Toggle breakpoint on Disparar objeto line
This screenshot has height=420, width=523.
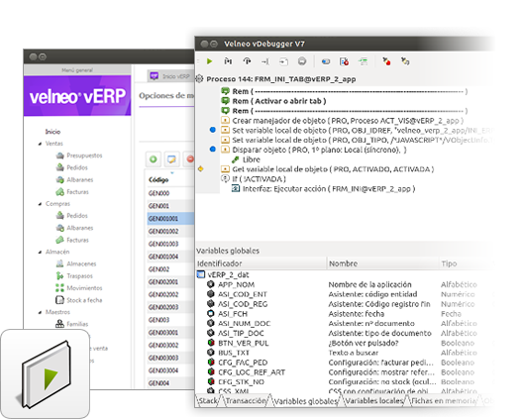point(212,150)
